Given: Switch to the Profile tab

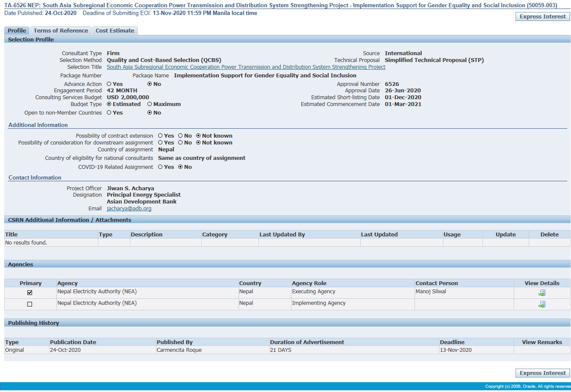Looking at the screenshot, I should (x=17, y=31).
